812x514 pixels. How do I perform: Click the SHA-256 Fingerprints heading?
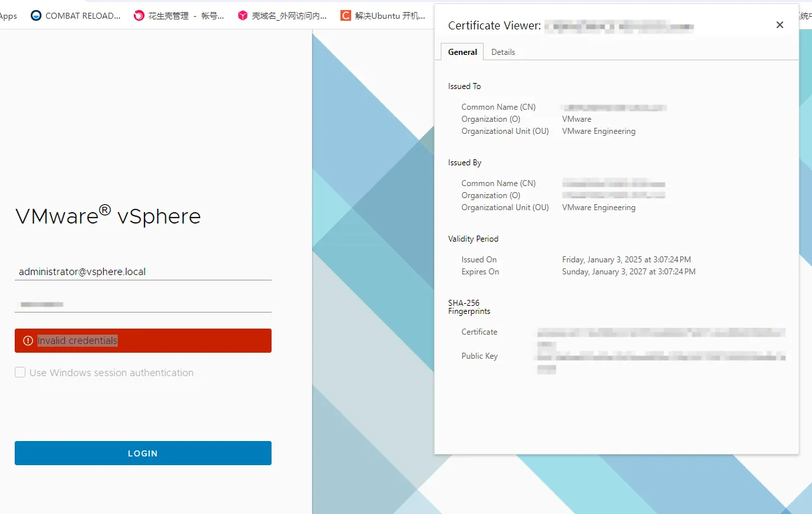click(x=469, y=307)
